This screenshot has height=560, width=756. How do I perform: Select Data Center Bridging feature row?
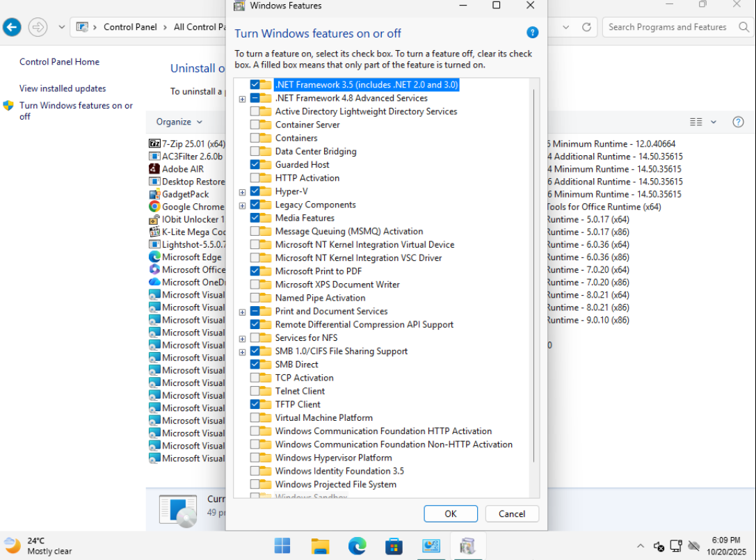316,152
